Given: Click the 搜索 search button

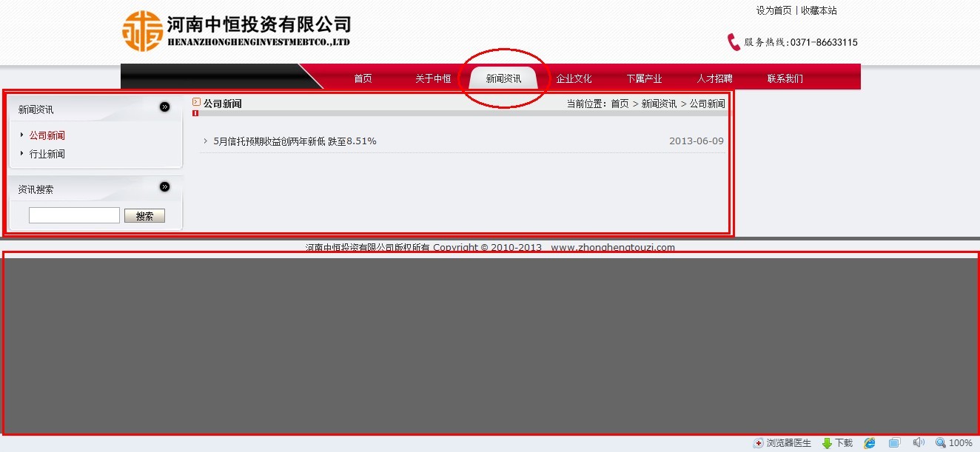Looking at the screenshot, I should point(144,216).
